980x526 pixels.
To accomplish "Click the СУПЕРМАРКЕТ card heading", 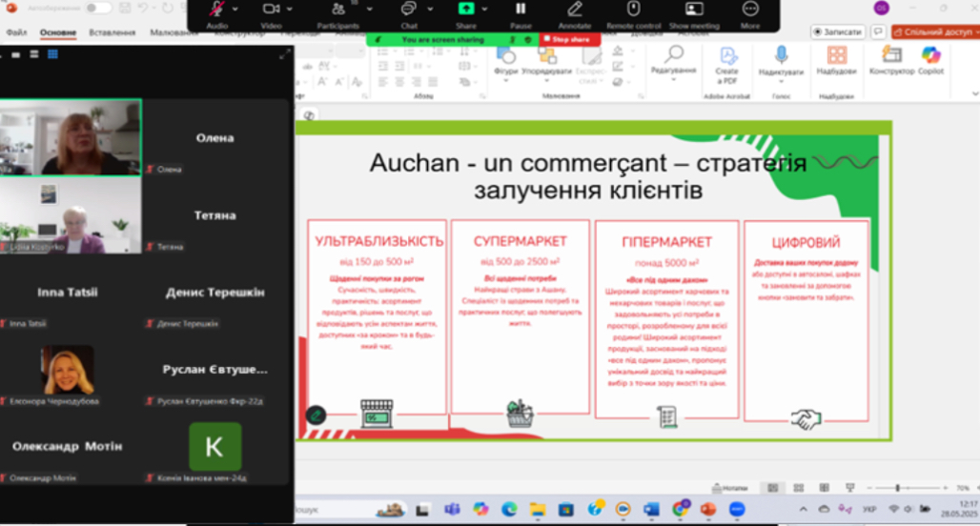I will [520, 241].
